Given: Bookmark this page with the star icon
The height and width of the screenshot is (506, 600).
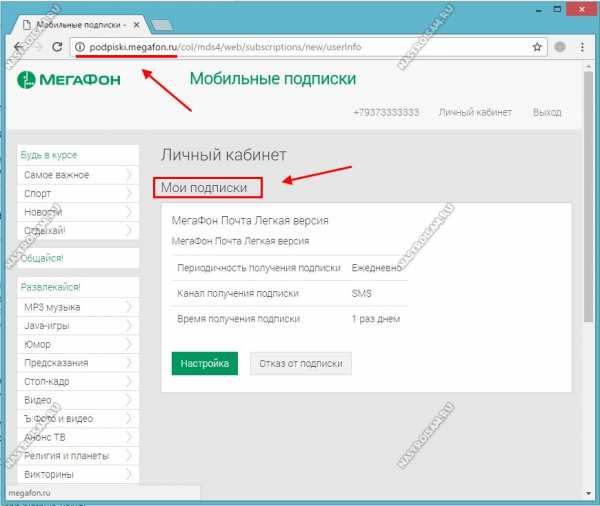Looking at the screenshot, I should [537, 47].
